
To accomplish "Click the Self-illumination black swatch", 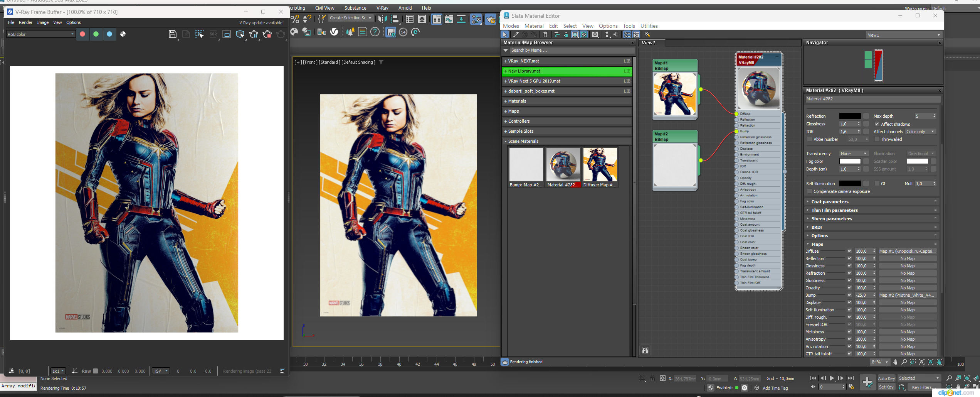I will pos(850,184).
